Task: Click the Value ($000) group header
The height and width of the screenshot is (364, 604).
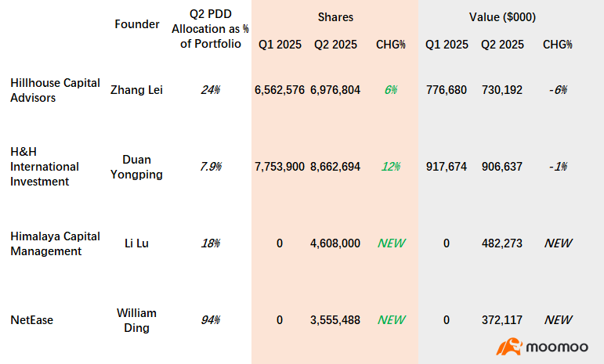Action: coord(502,17)
